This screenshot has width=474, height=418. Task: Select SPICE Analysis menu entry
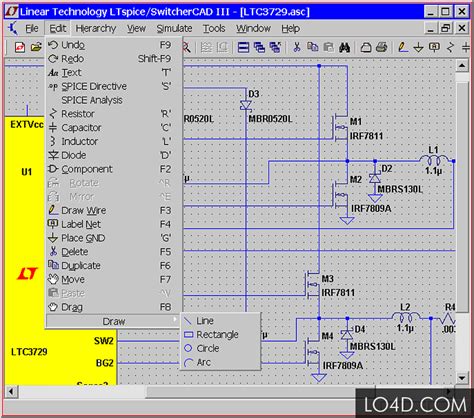[x=113, y=100]
